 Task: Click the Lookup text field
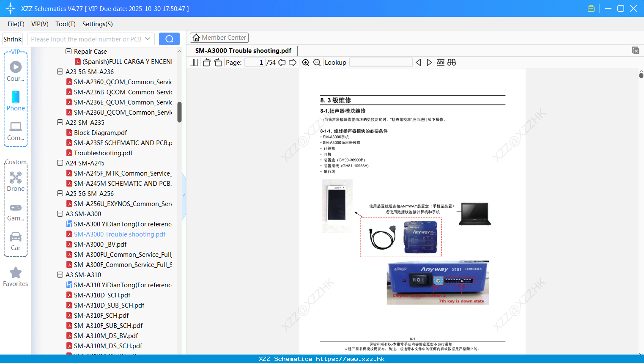coord(381,63)
